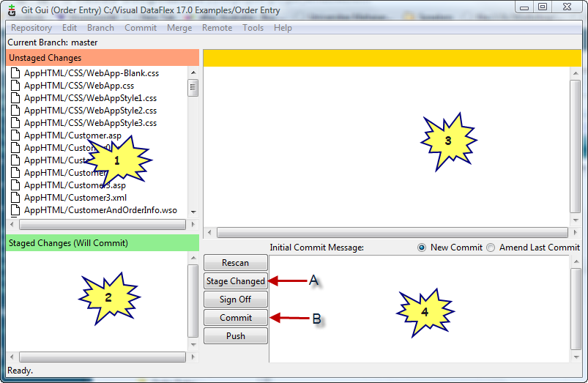
Task: Select Amend Last Commit radio option
Action: click(x=491, y=248)
